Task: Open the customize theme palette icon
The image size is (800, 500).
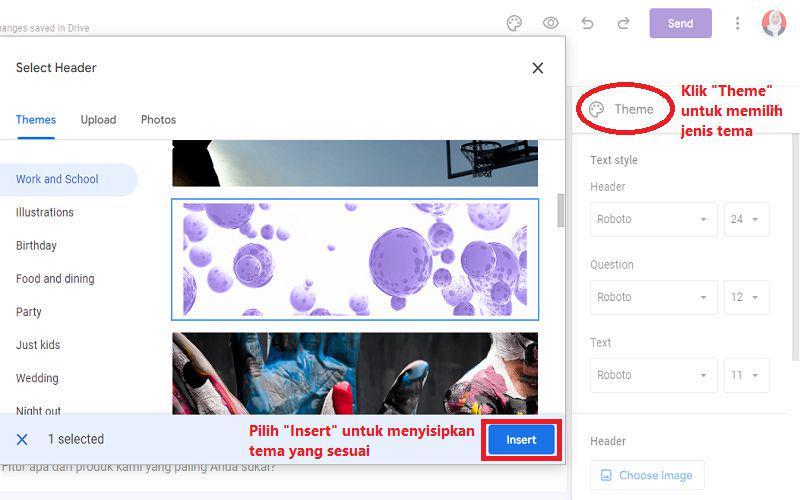Action: [514, 23]
